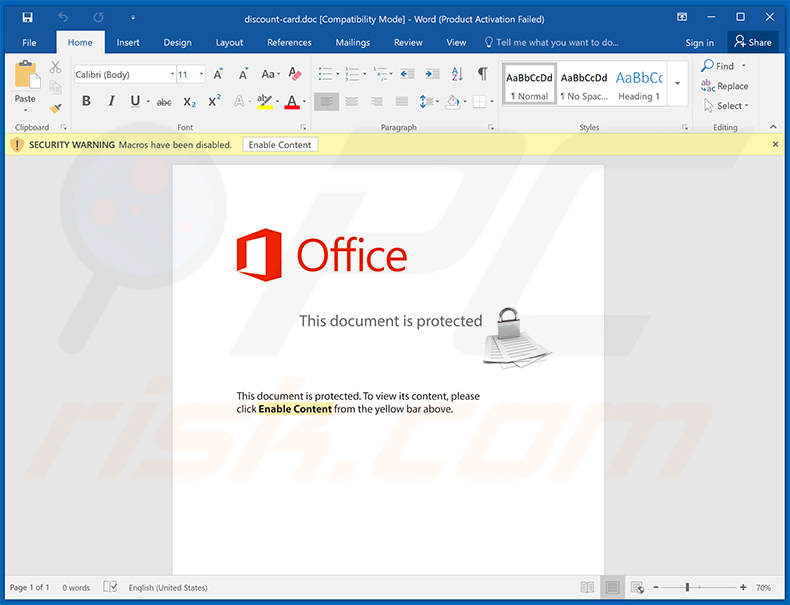
Task: Apply the Normal style
Action: pyautogui.click(x=529, y=84)
